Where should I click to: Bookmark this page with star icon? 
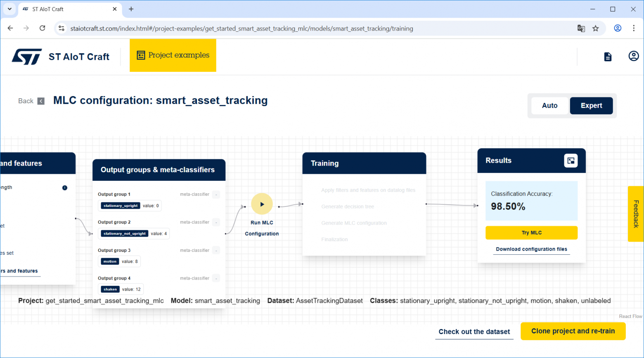click(595, 28)
